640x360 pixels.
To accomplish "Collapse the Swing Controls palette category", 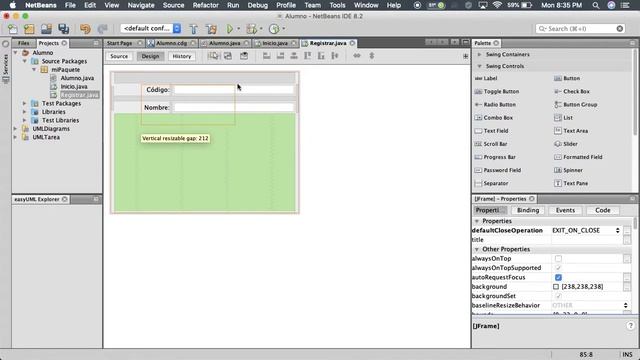I will click(480, 66).
